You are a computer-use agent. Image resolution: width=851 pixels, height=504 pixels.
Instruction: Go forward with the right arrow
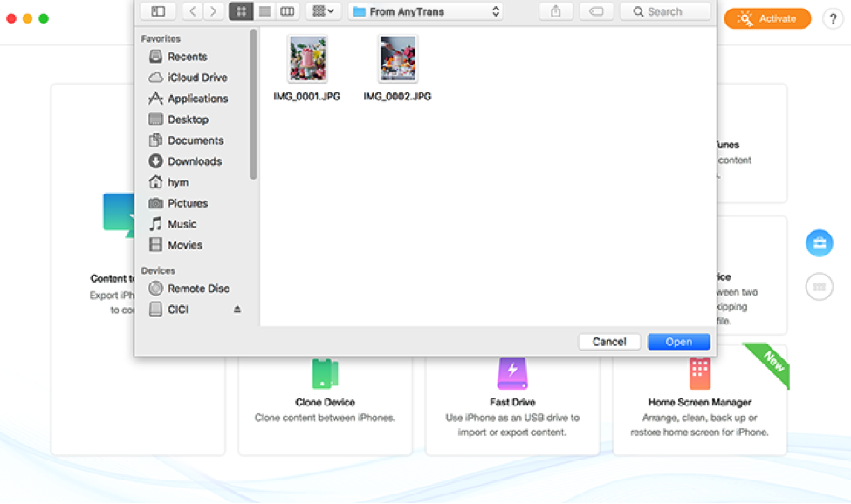coord(213,11)
